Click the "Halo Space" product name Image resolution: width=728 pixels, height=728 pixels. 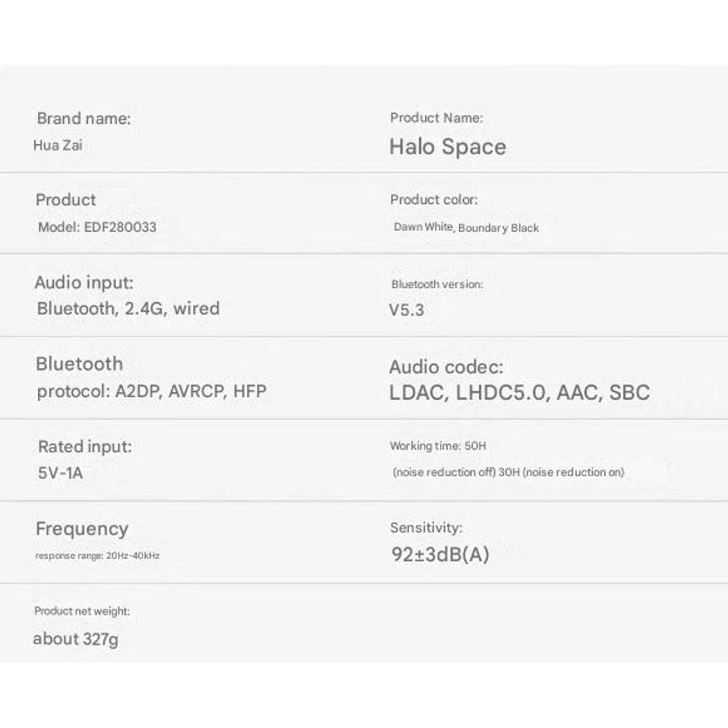click(448, 147)
